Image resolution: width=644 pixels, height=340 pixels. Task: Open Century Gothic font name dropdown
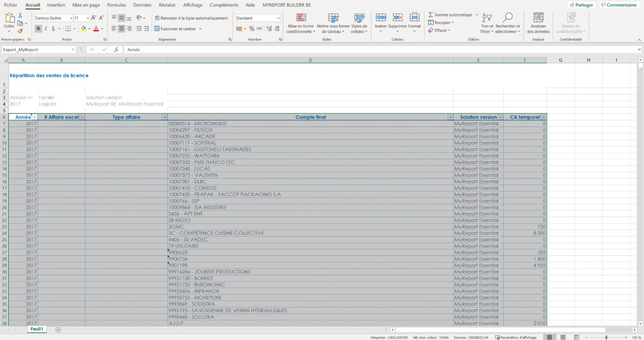[71, 18]
